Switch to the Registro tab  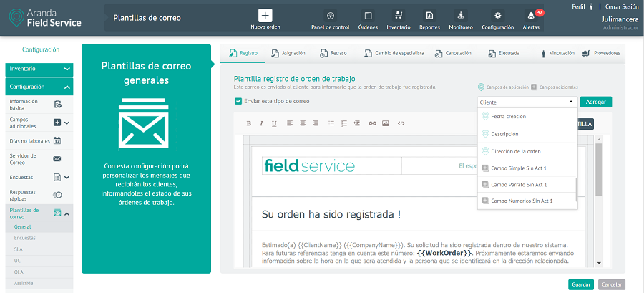[243, 54]
